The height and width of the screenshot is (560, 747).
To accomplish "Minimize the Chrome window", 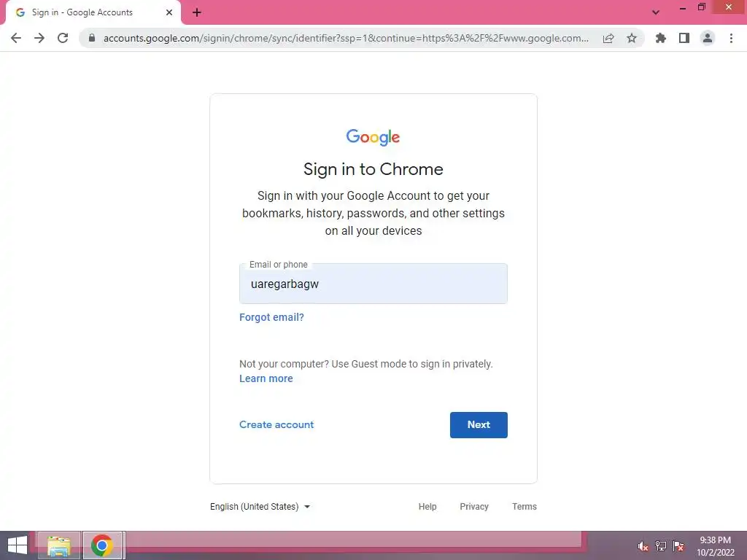I will coord(683,7).
